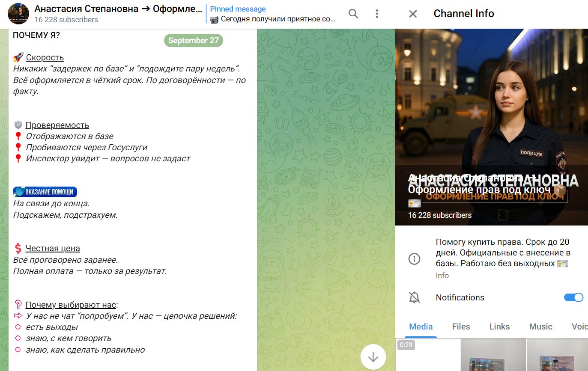
Task: Toggle the Notifications switch
Action: click(x=573, y=297)
